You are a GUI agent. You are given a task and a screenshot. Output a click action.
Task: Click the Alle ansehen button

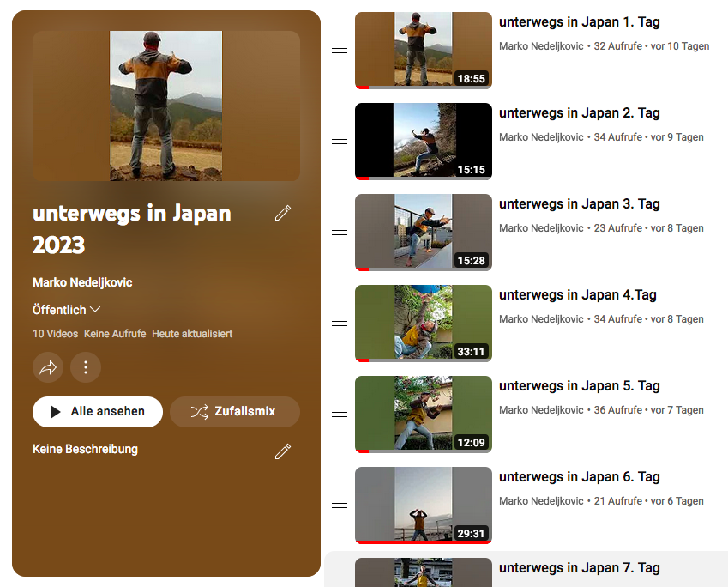point(98,412)
